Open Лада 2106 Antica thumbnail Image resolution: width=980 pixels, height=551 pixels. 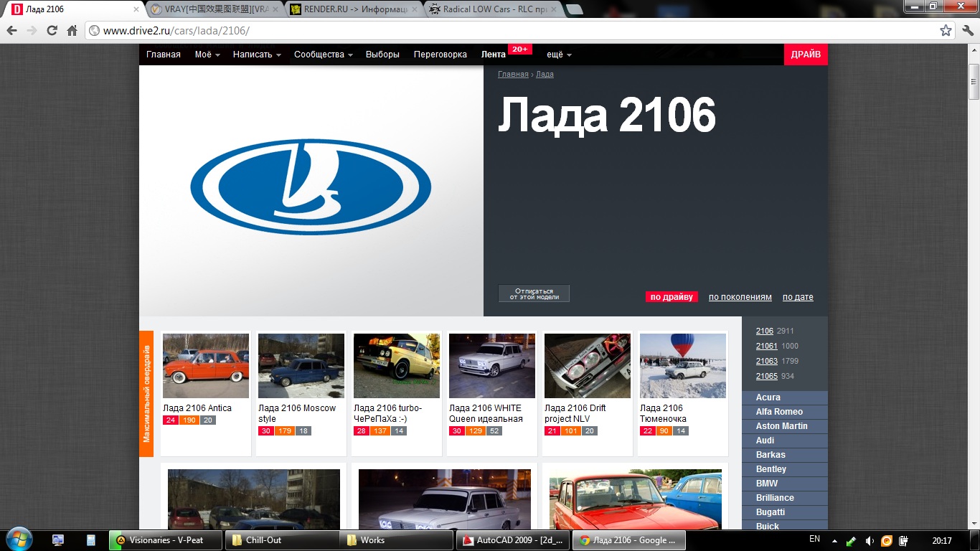tap(206, 366)
